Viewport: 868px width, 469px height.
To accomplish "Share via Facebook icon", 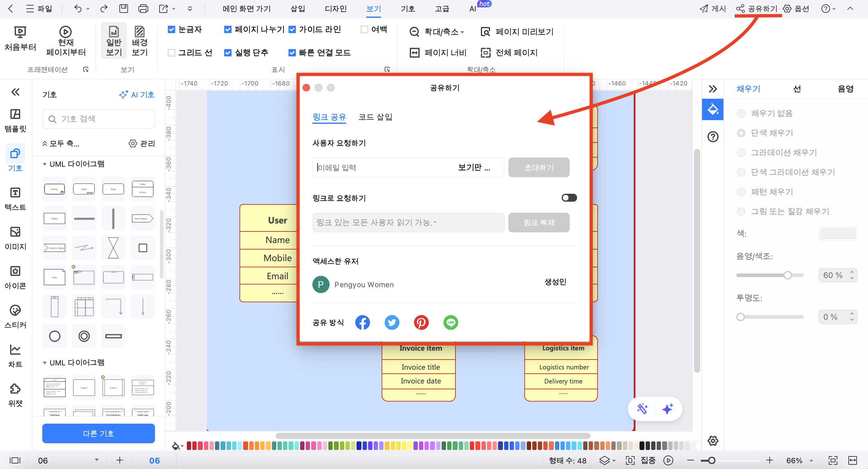I will [363, 322].
